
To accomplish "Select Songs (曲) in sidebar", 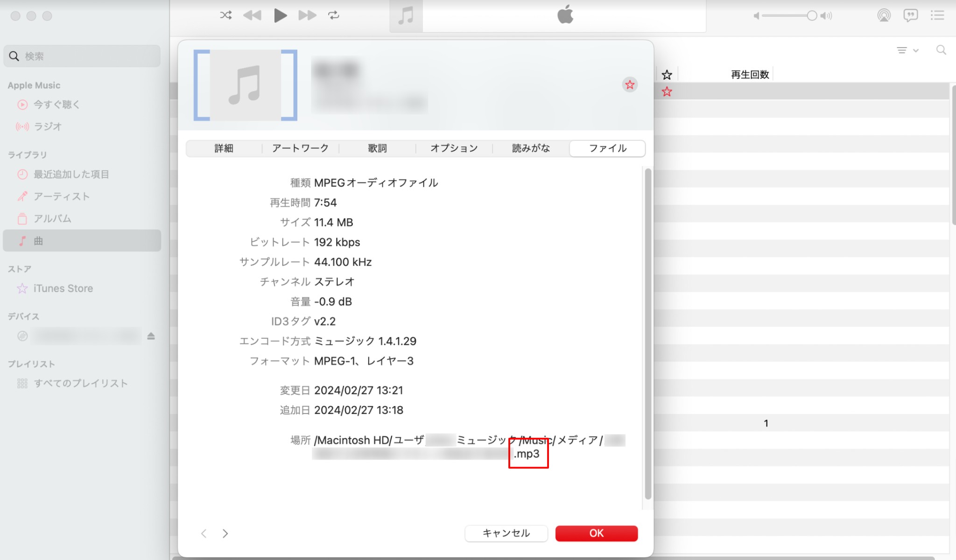I will pos(82,241).
